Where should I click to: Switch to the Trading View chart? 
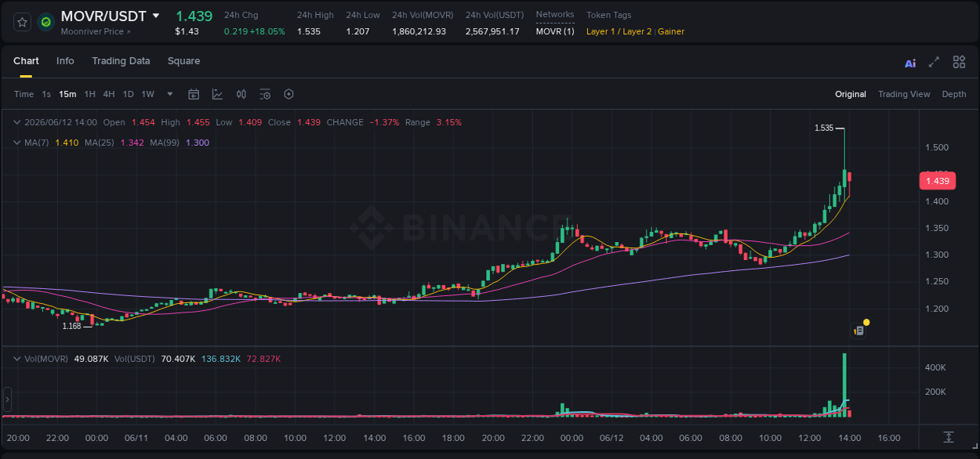click(x=904, y=94)
